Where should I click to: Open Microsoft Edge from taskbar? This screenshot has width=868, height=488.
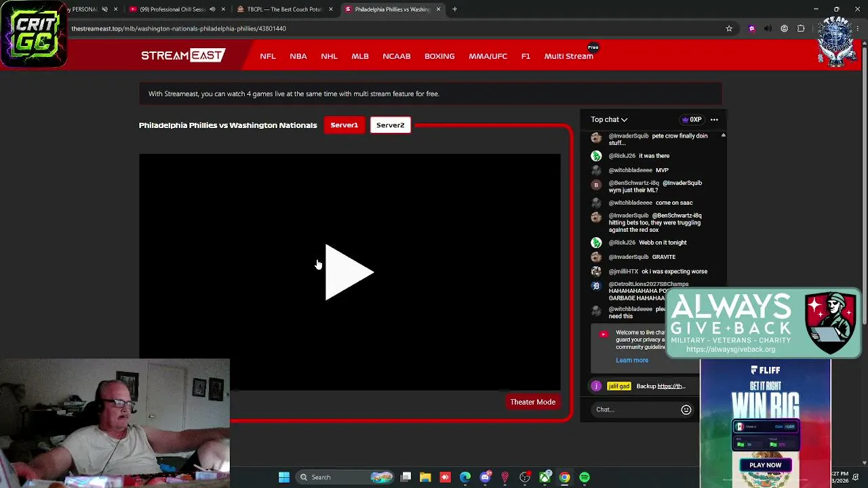465,477
